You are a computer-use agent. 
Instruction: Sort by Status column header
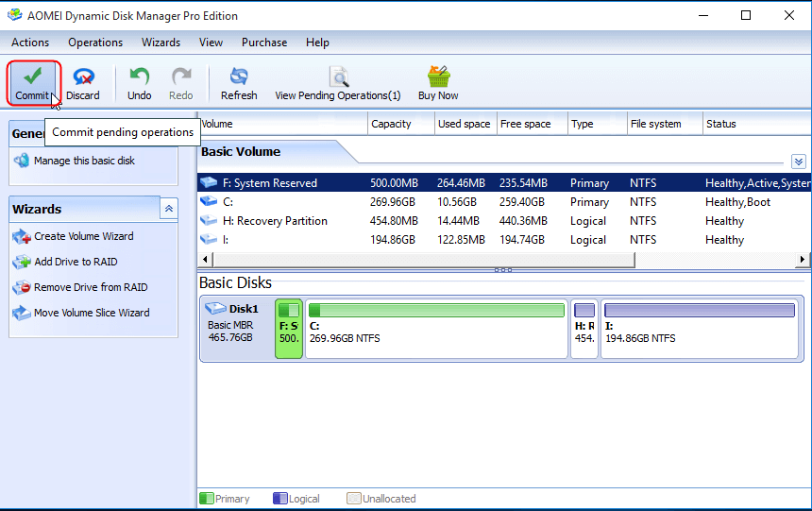757,124
